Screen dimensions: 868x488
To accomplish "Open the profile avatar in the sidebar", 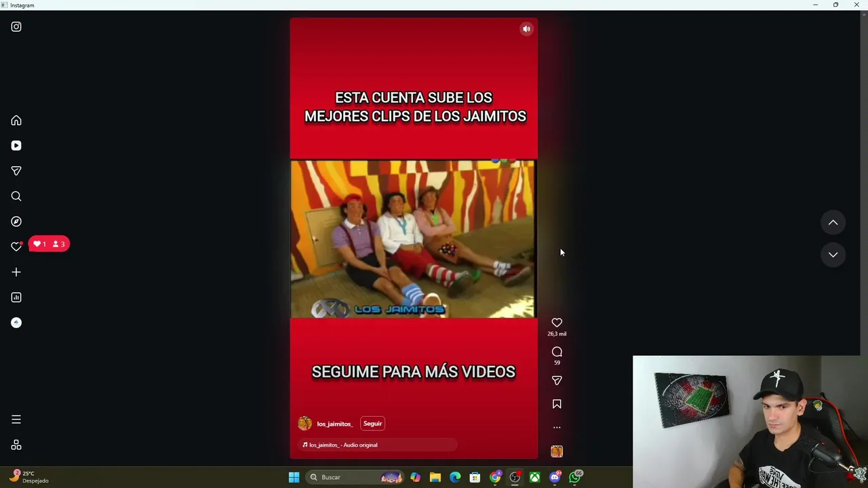I will point(16,323).
